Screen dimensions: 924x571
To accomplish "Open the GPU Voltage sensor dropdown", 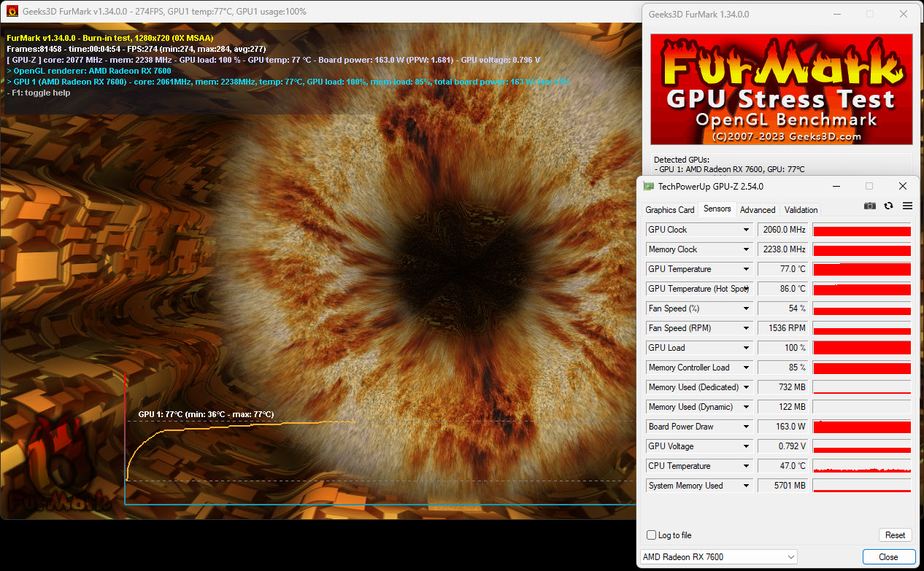I will [x=746, y=446].
